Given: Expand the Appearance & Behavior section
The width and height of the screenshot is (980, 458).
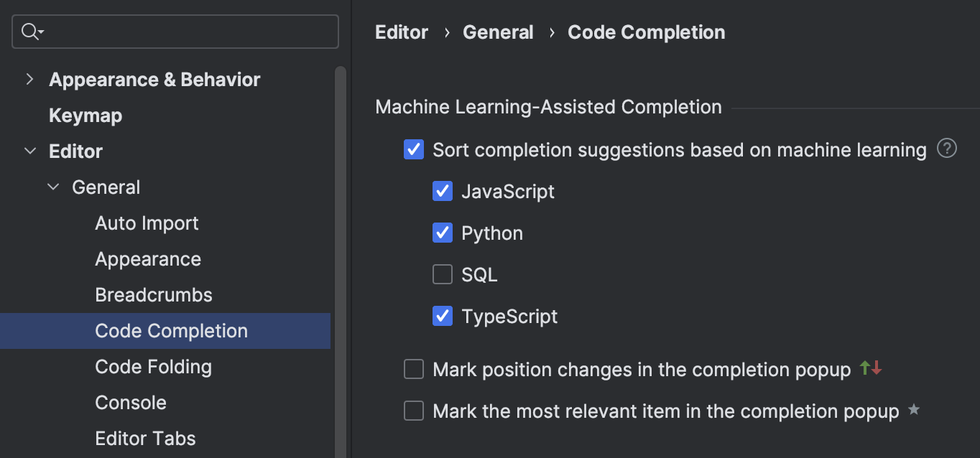Looking at the screenshot, I should click(x=29, y=79).
